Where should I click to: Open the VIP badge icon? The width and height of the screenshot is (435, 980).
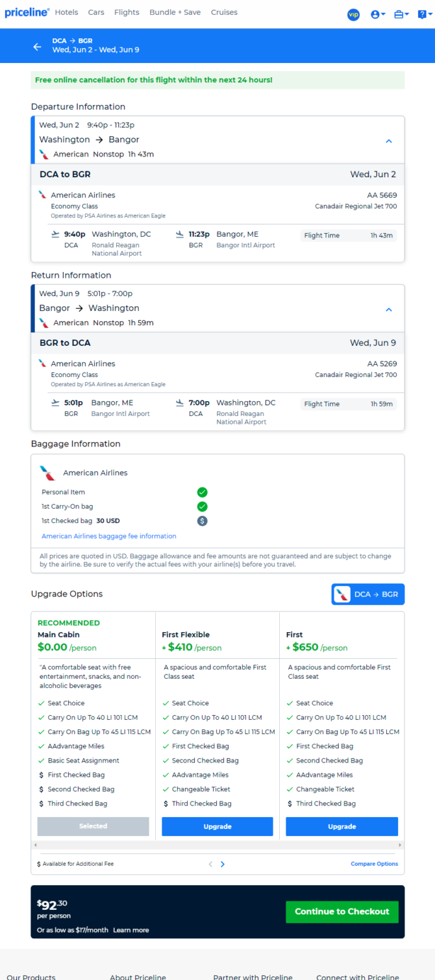click(x=353, y=14)
